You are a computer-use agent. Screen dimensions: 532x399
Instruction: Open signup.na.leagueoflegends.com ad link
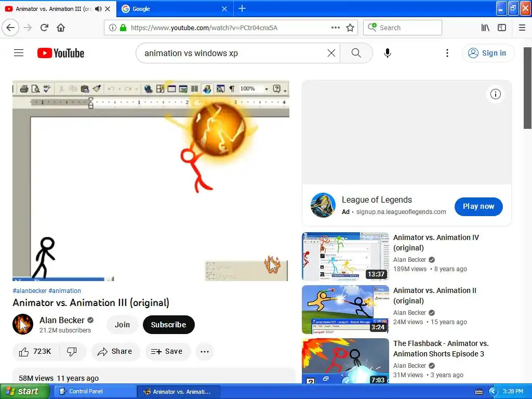(x=401, y=212)
